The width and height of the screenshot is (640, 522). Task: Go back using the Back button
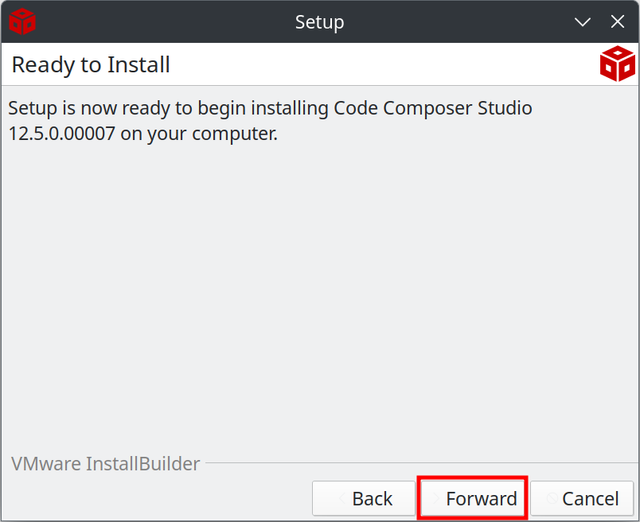364,498
